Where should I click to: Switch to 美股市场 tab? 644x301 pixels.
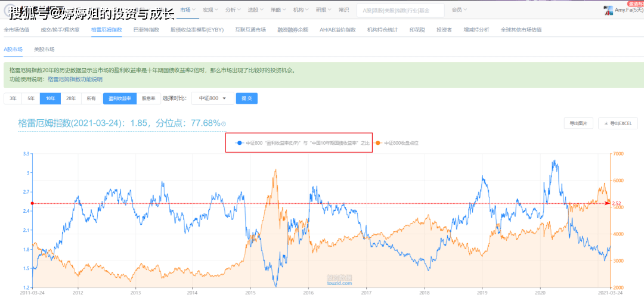coord(44,49)
